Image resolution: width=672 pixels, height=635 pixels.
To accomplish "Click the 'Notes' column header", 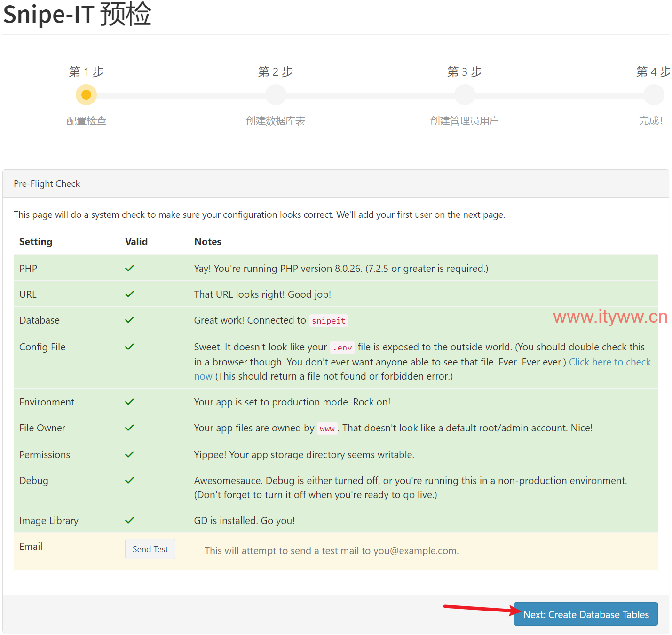I will pos(208,242).
